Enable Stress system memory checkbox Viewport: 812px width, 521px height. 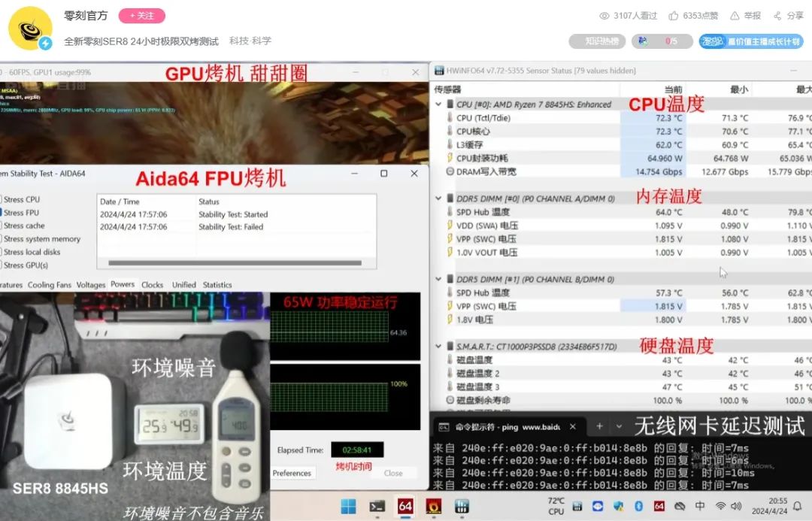1,239
